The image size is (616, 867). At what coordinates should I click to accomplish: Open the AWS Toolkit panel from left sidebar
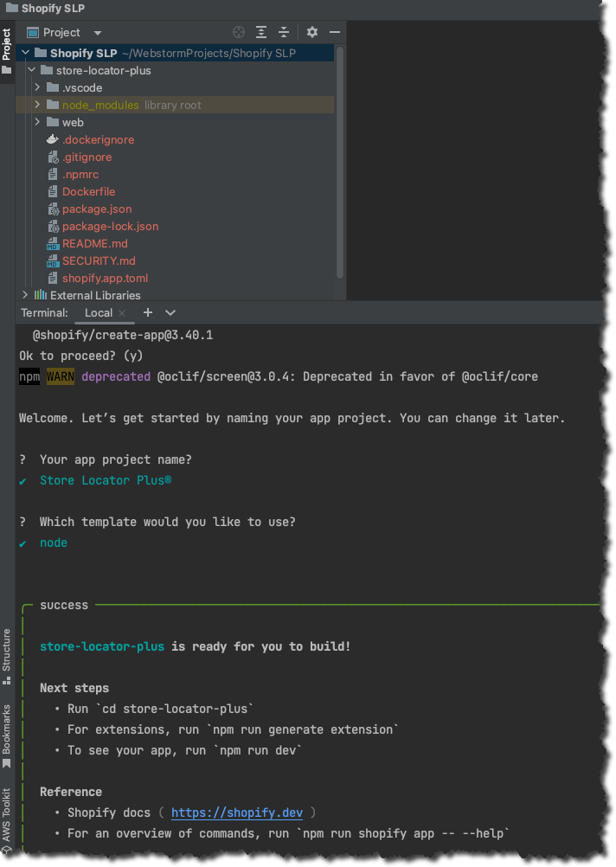click(7, 818)
